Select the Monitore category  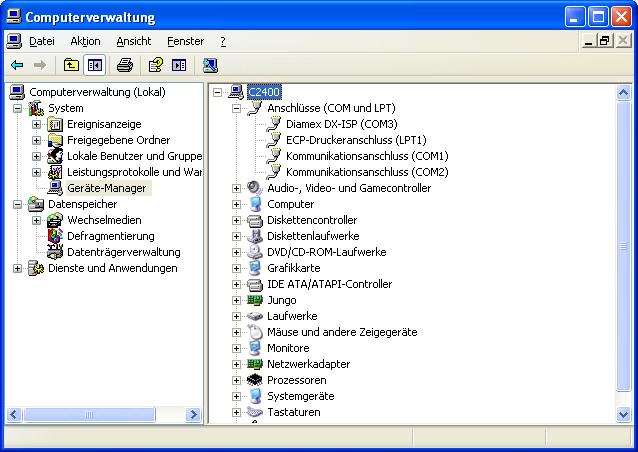(288, 348)
